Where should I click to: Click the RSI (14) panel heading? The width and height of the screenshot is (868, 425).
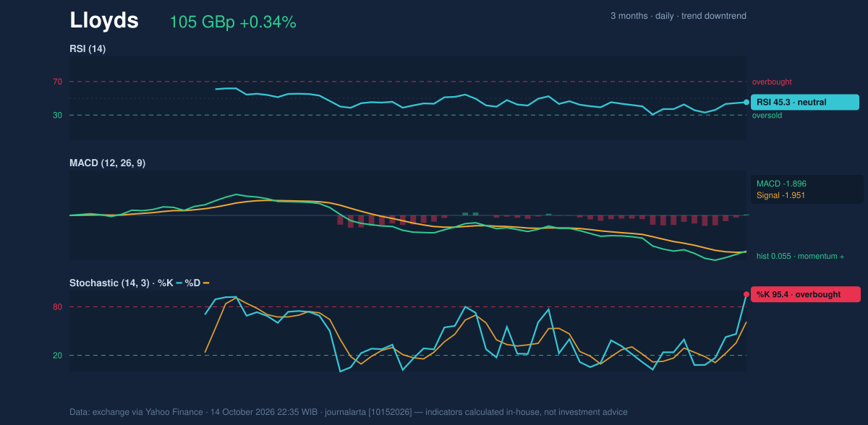click(x=88, y=49)
